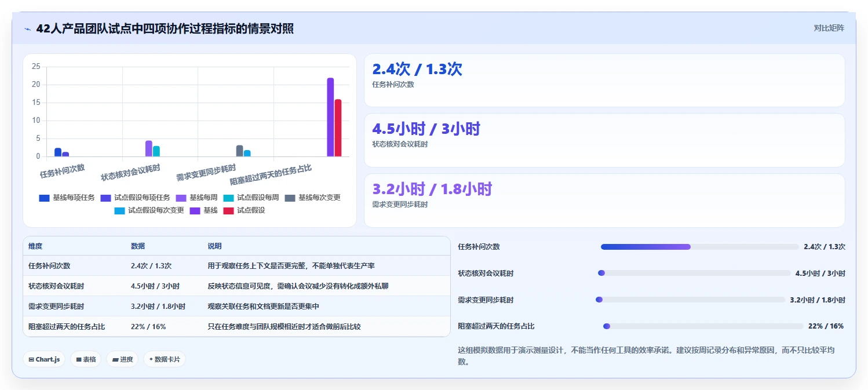The image size is (868, 390).
Task: Click table cell 阻塞超过两天的任务占比 in 维度 column
Action: coord(67,327)
